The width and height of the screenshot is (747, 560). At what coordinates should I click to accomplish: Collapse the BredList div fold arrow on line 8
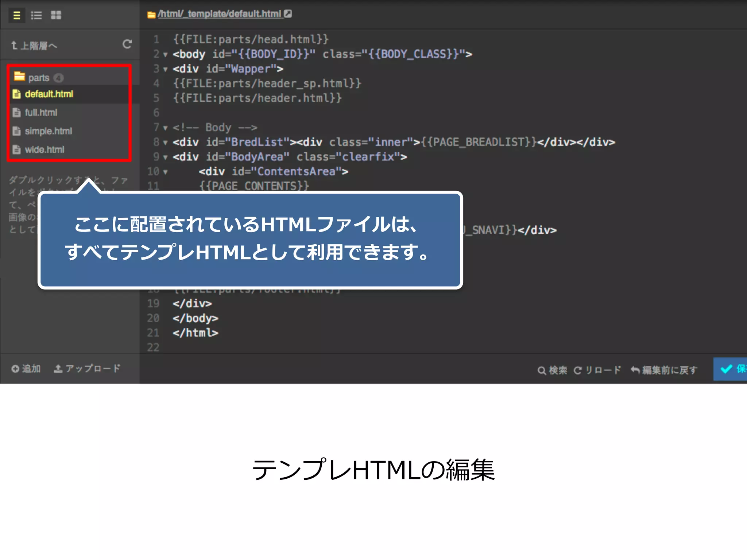(x=165, y=143)
